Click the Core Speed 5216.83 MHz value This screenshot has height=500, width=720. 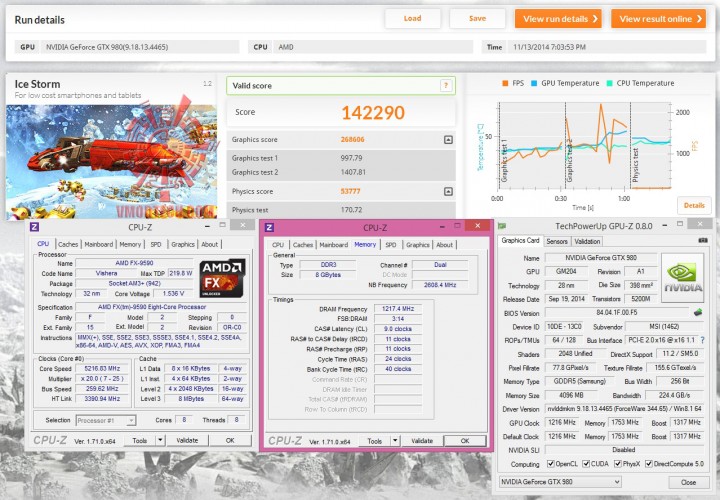click(102, 369)
